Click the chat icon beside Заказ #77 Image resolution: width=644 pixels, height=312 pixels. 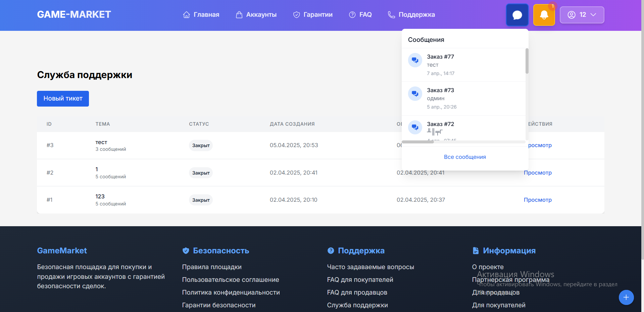(x=415, y=60)
